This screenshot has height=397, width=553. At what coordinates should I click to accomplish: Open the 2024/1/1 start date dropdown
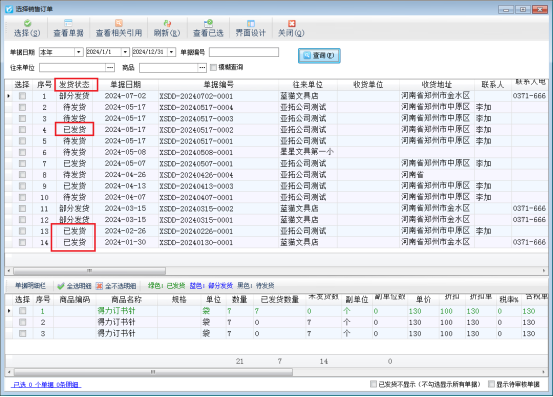[125, 52]
